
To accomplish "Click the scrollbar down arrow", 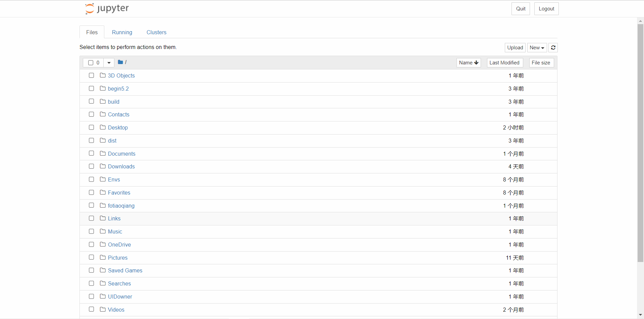I will (640, 315).
